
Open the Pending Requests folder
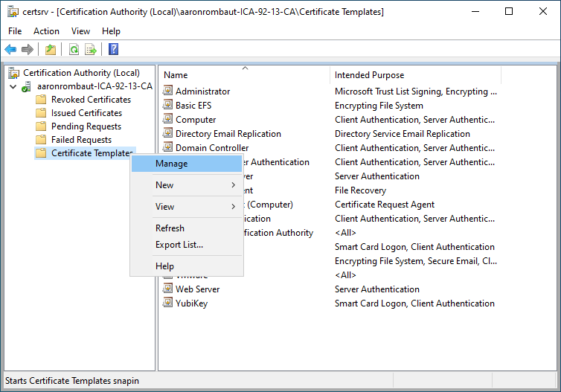[x=86, y=126]
